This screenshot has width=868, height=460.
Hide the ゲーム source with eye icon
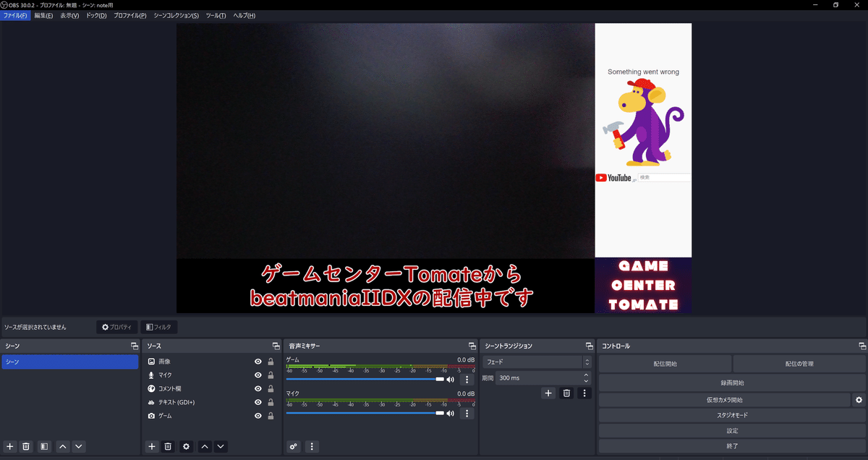(258, 416)
